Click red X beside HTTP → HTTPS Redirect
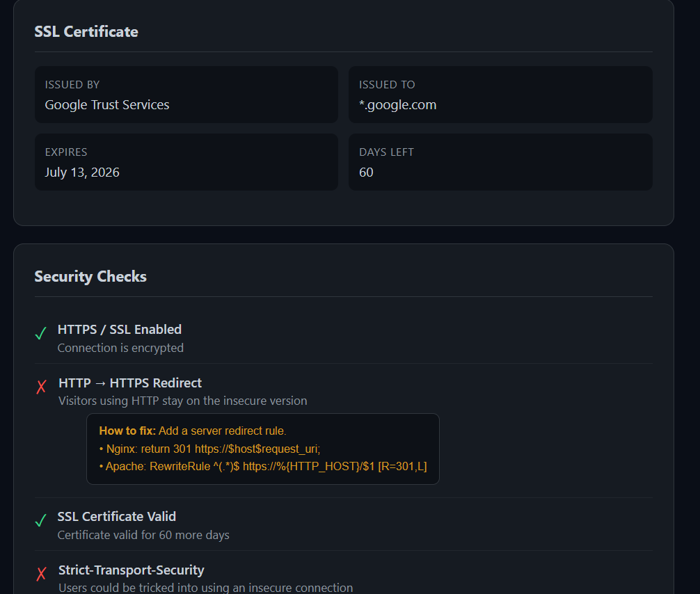This screenshot has width=700, height=594. (x=41, y=387)
